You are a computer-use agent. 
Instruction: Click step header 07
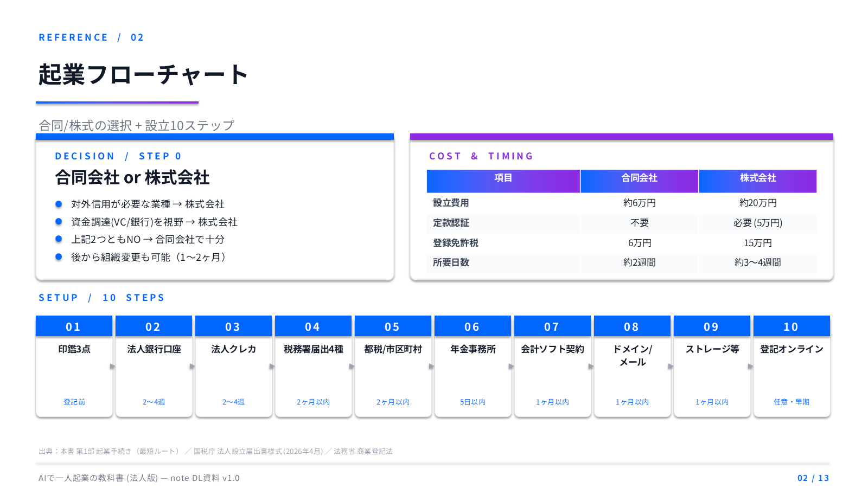552,326
